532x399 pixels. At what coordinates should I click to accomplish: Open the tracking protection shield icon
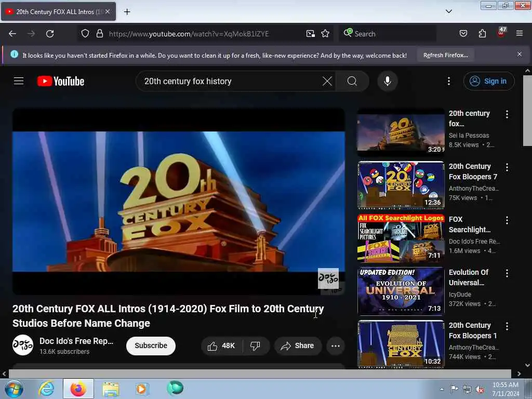(85, 34)
